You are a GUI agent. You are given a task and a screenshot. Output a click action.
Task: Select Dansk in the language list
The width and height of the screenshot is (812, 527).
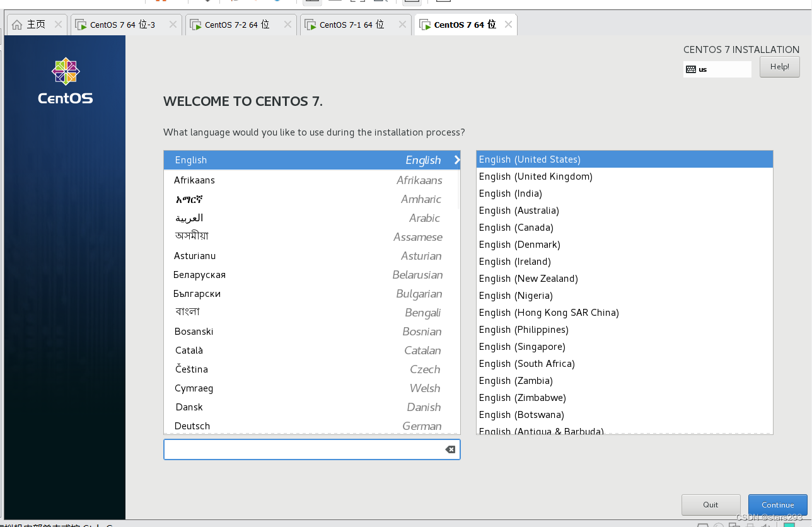click(x=311, y=407)
